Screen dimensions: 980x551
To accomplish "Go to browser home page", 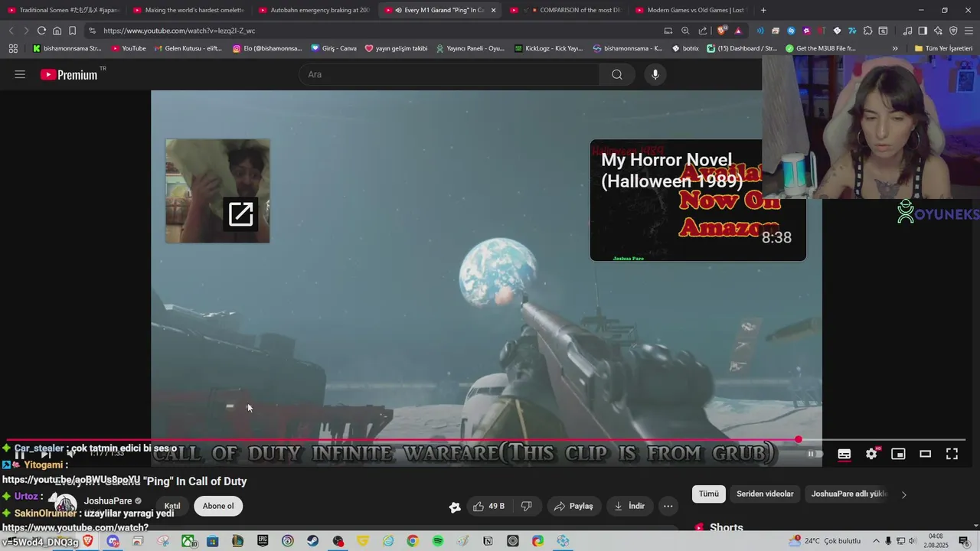I will [x=57, y=31].
